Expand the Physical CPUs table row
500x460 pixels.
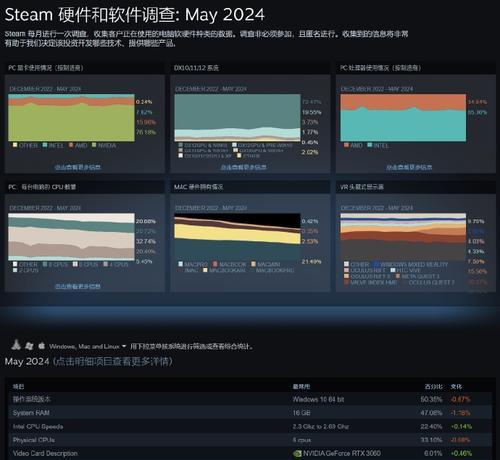click(250, 440)
